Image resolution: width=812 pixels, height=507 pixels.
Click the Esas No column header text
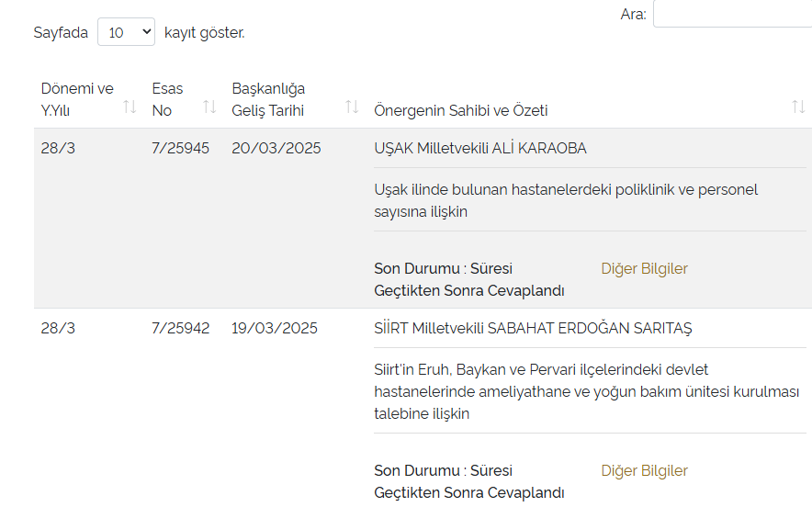[x=167, y=99]
